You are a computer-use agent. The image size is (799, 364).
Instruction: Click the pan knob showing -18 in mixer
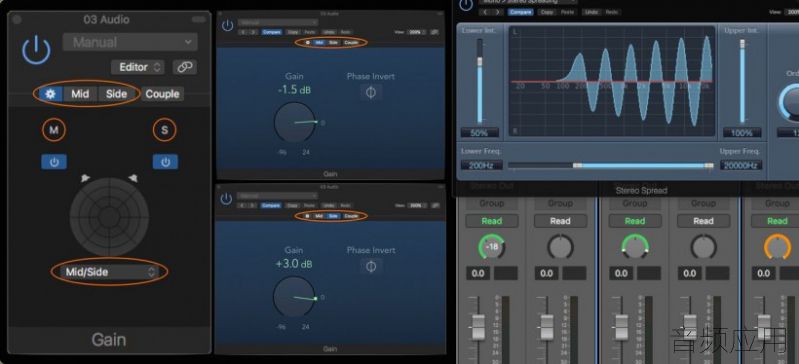(492, 247)
